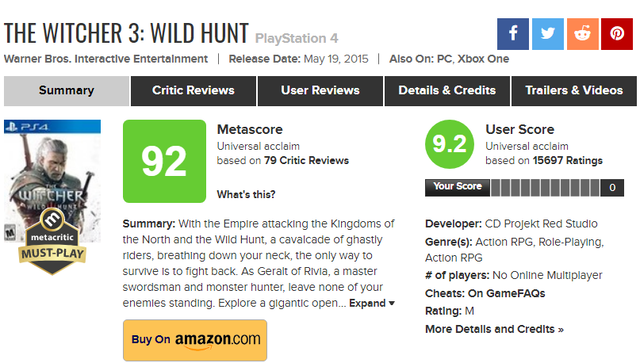
Task: Click the Buy On amazon.com button
Action: (x=195, y=340)
